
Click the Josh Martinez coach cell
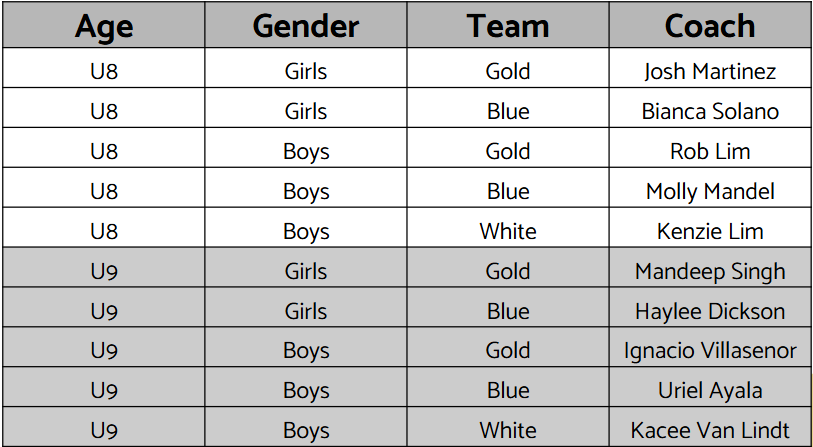[710, 68]
